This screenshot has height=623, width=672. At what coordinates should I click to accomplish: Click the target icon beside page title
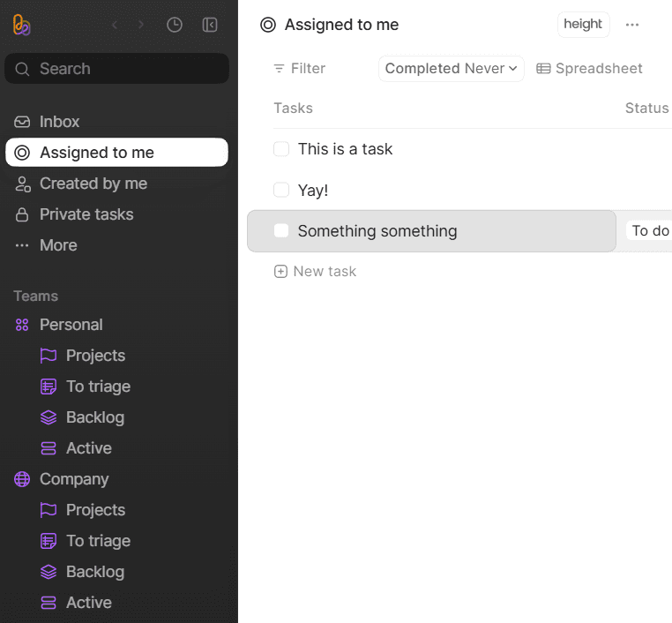(268, 25)
